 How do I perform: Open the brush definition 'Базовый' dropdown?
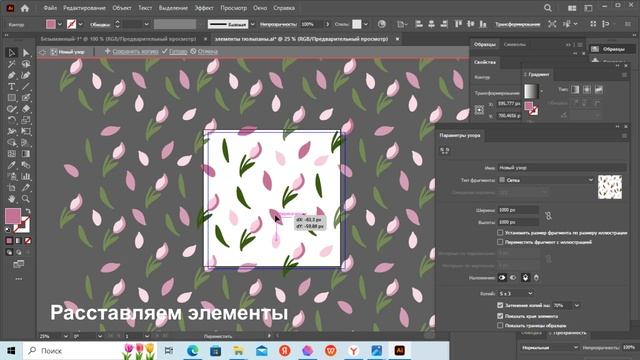(253, 24)
